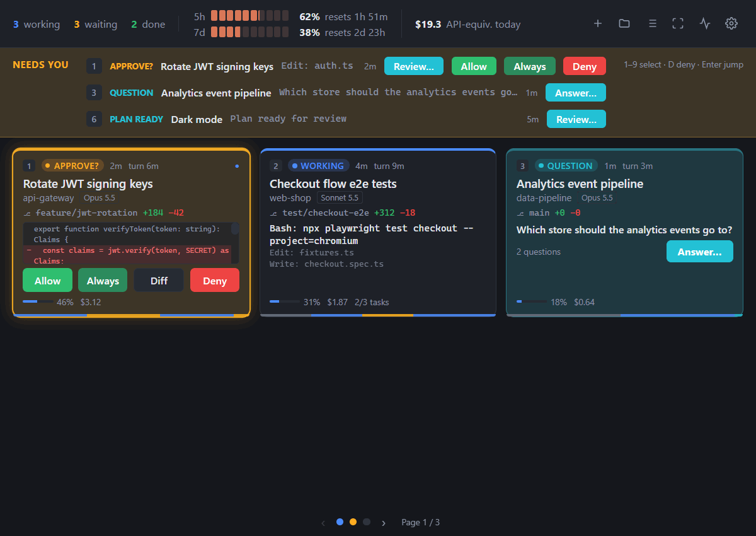
Task: Click Always in the Needs You bar
Action: pos(530,66)
